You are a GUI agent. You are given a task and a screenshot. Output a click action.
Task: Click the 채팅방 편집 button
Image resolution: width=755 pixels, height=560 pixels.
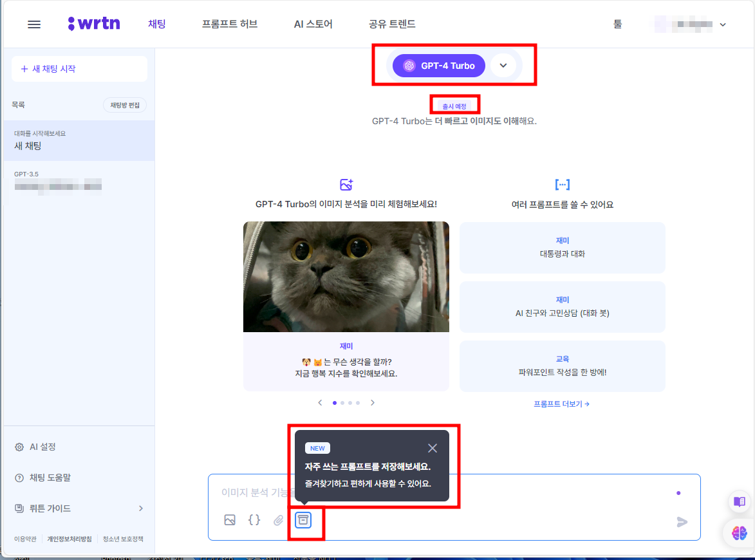point(125,105)
